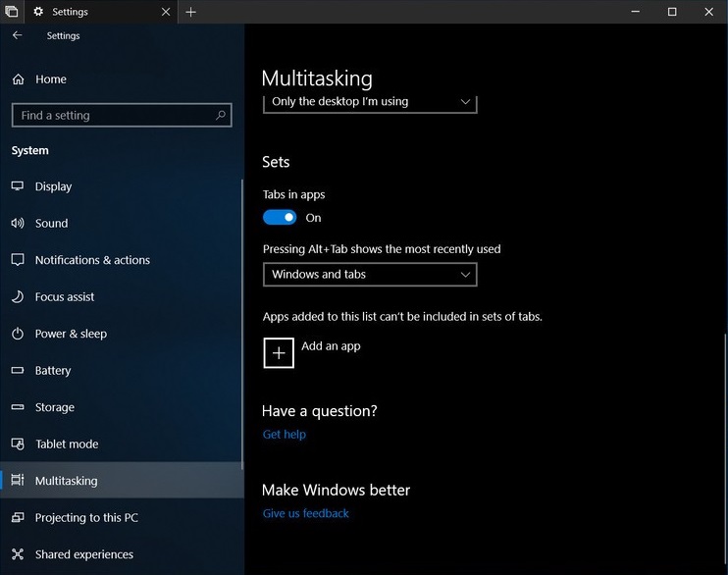
Task: Go to Sound settings
Action: 122,223
